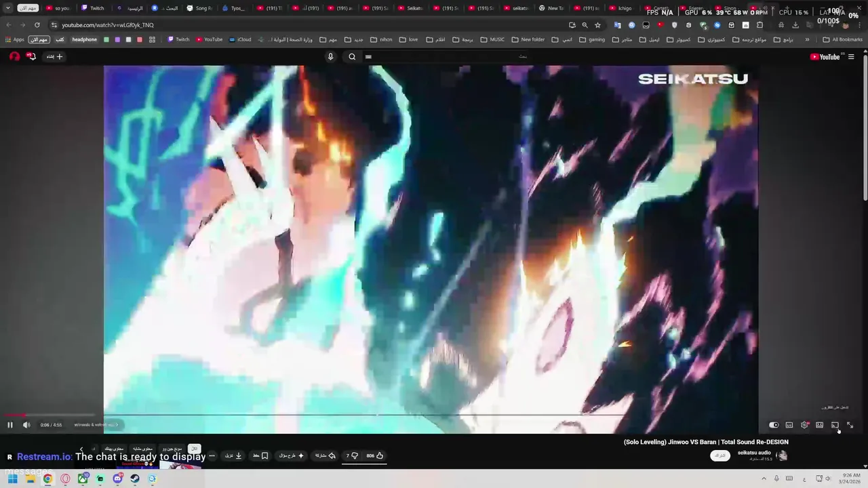This screenshot has height=488, width=868.
Task: Open the three-dots more actions menu
Action: (212, 455)
